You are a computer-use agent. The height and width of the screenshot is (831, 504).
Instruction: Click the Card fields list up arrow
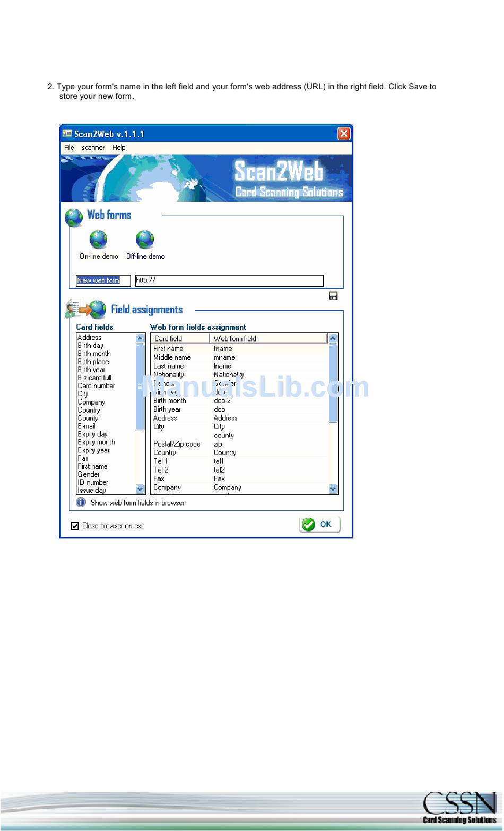[140, 338]
